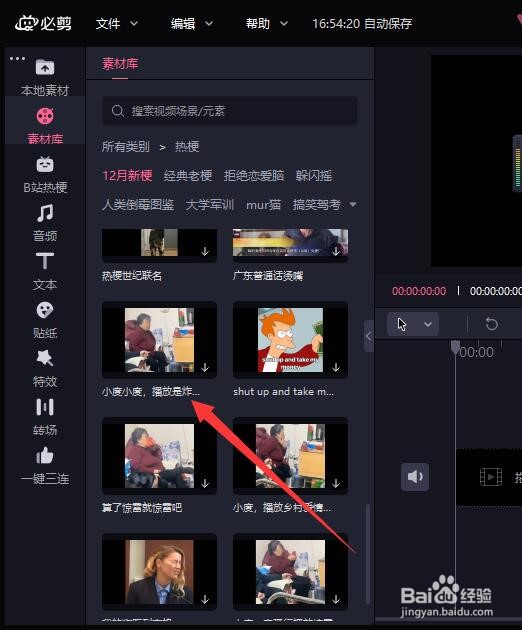Click the 热梗 breadcrumb
Viewport: 522px width, 630px height.
coord(187,147)
